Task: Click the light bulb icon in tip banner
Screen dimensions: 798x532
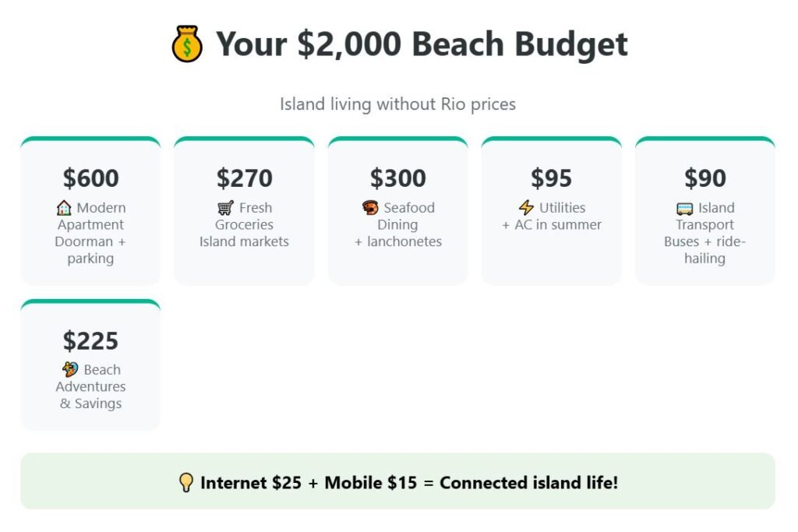Action: pos(186,483)
